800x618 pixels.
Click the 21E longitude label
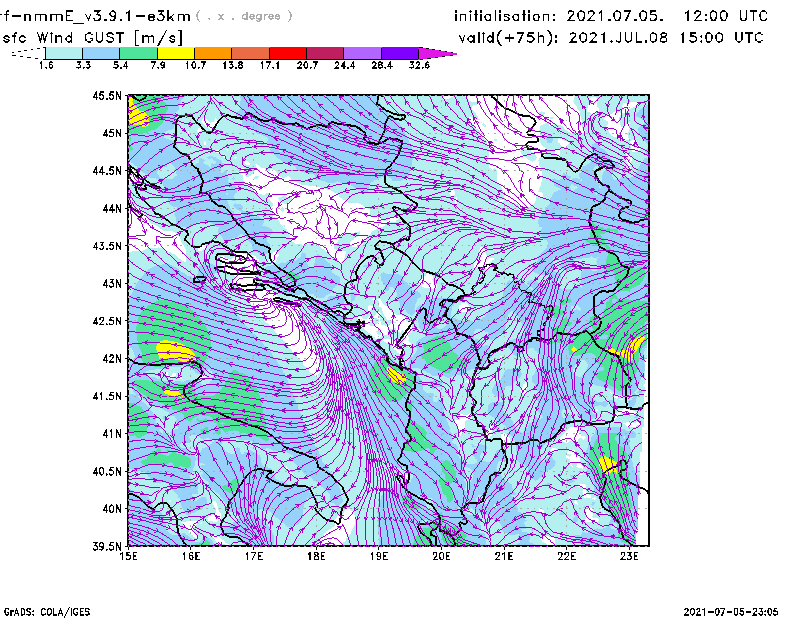click(504, 556)
